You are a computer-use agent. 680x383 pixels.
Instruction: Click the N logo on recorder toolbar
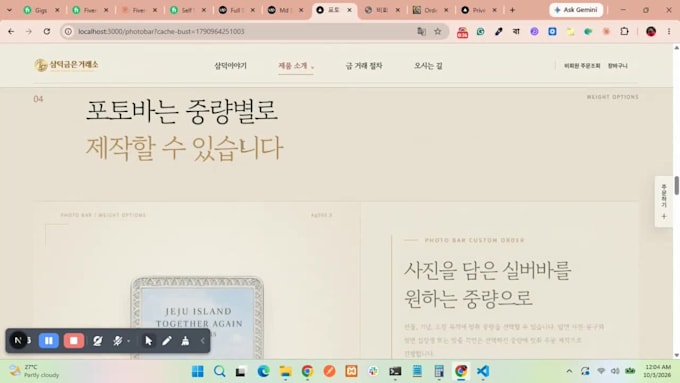18,340
